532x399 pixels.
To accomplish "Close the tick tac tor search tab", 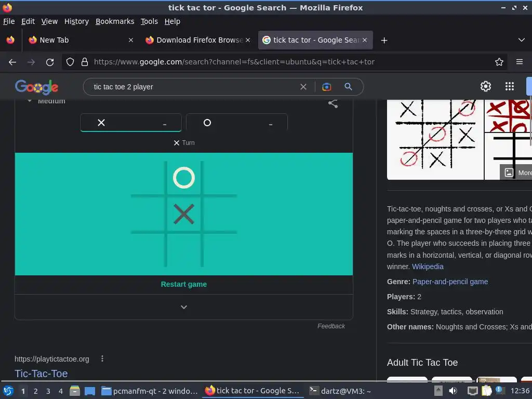I will pyautogui.click(x=365, y=40).
